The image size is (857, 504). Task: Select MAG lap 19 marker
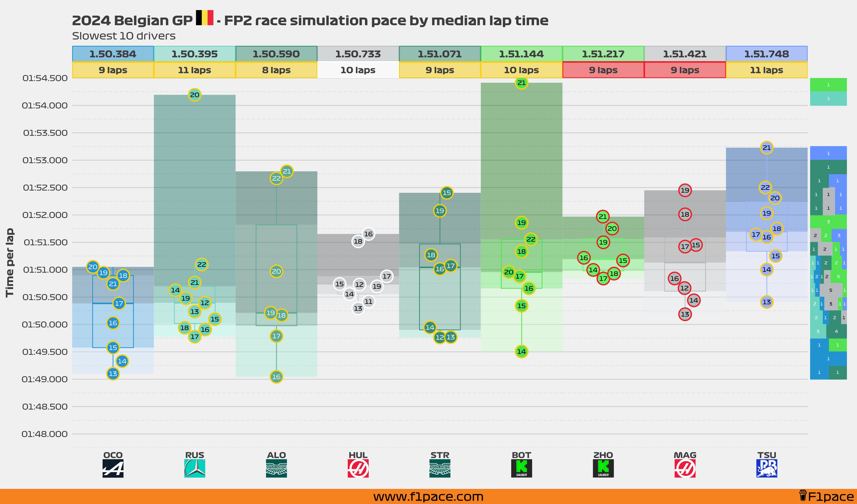685,190
